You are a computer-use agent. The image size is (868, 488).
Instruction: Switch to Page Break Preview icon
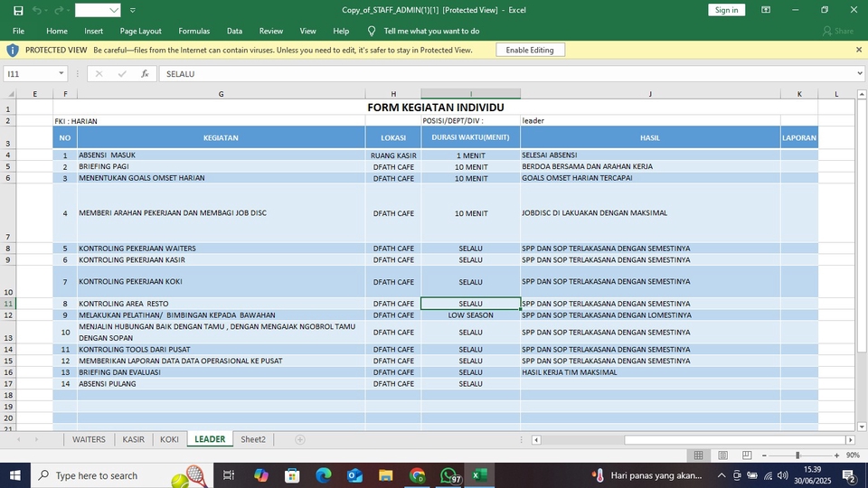tap(747, 455)
